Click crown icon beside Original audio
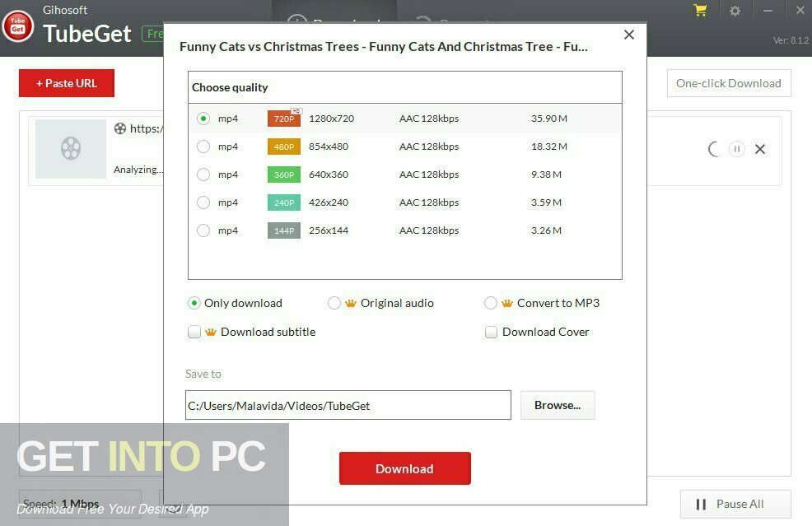Viewport: 812px width, 526px height. (351, 303)
